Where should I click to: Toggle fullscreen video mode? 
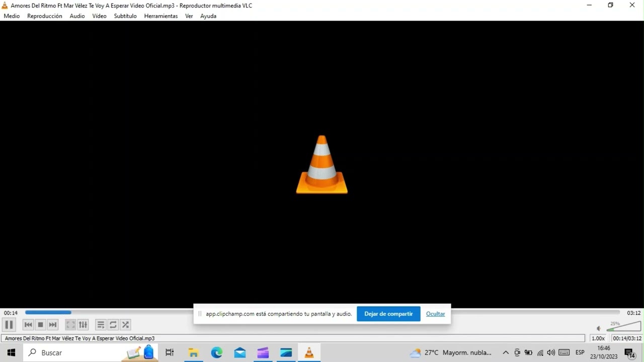tap(70, 325)
